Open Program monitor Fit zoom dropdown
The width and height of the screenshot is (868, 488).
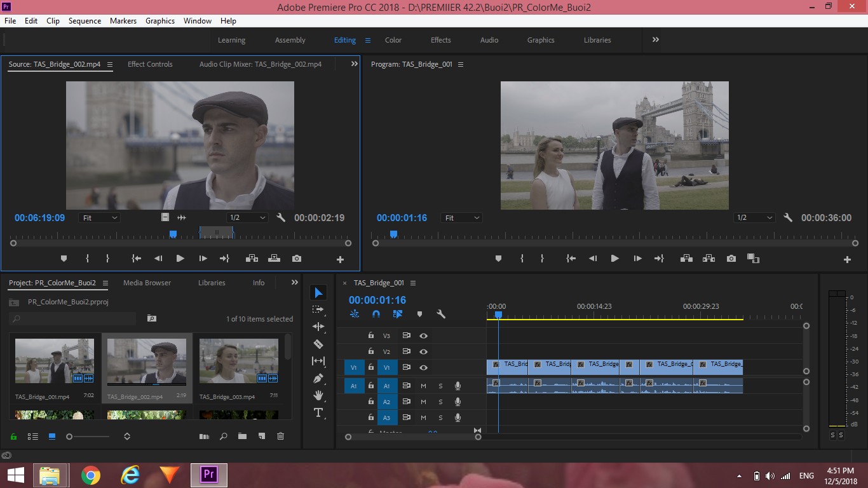click(461, 217)
